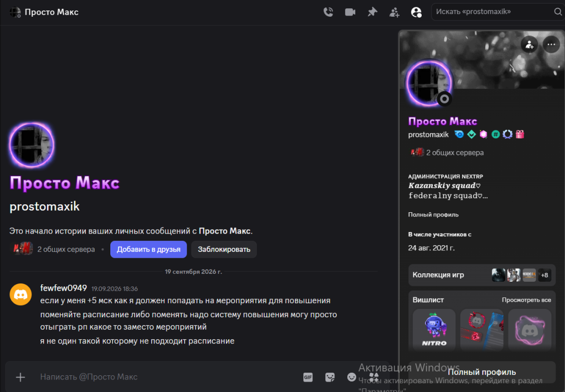Viewport: 565px width, 392px height.
Task: Click the pink gift box badge
Action: [519, 134]
